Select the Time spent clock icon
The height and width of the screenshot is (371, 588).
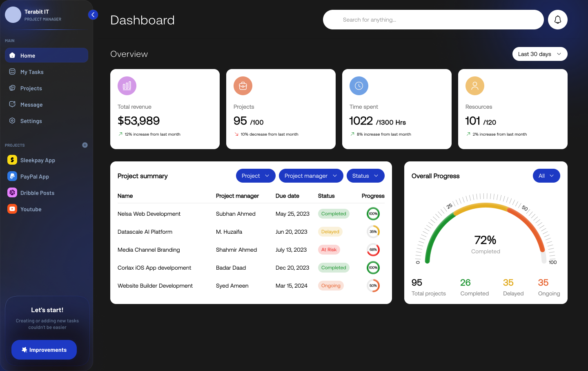tap(359, 86)
